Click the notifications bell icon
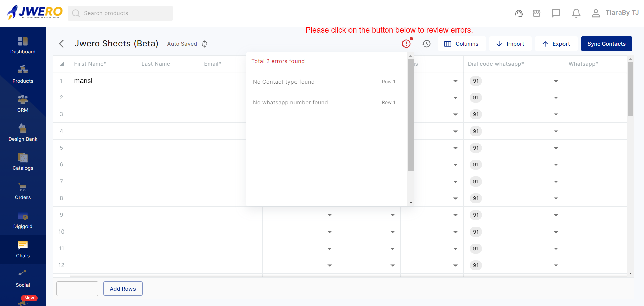Screen dimensions: 644x306 (x=576, y=13)
